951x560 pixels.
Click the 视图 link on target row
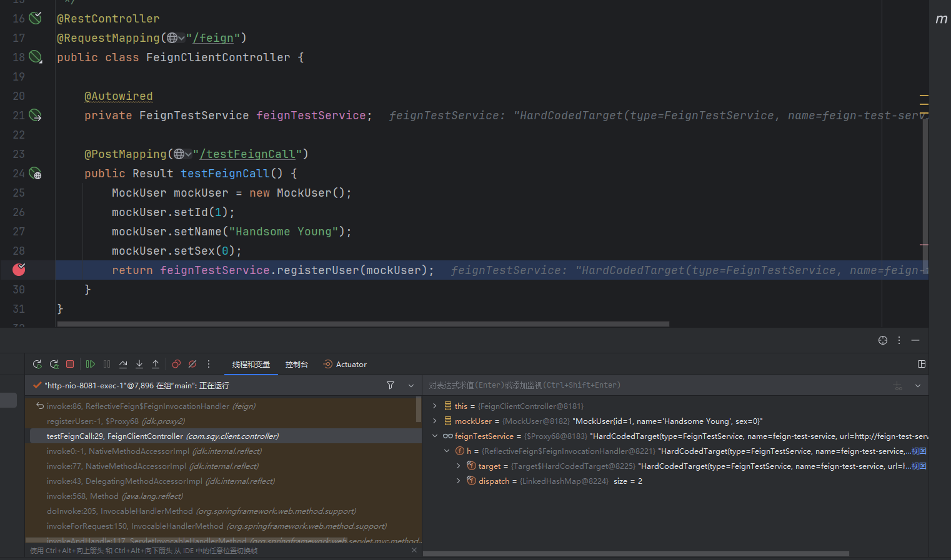(919, 466)
